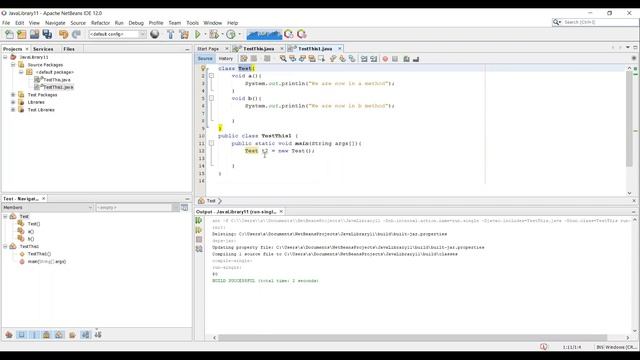Click the Redo arrow icon
Screen dimensions: 640x360
(76, 35)
